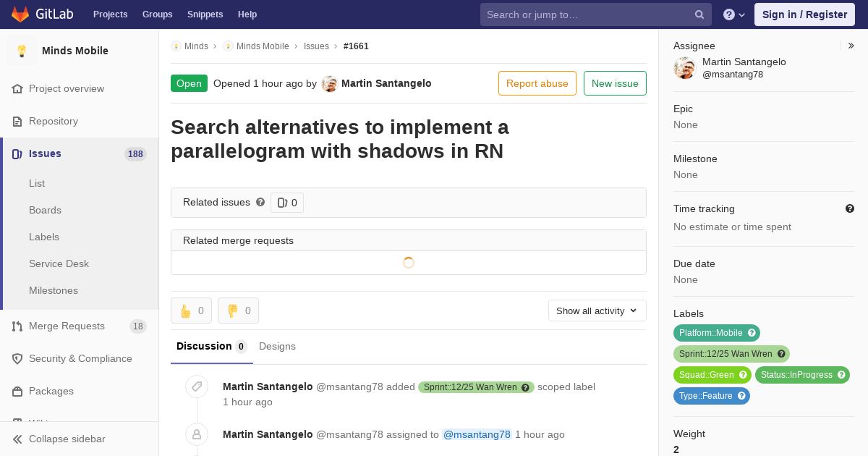
Task: Click New issue button
Action: tap(615, 83)
